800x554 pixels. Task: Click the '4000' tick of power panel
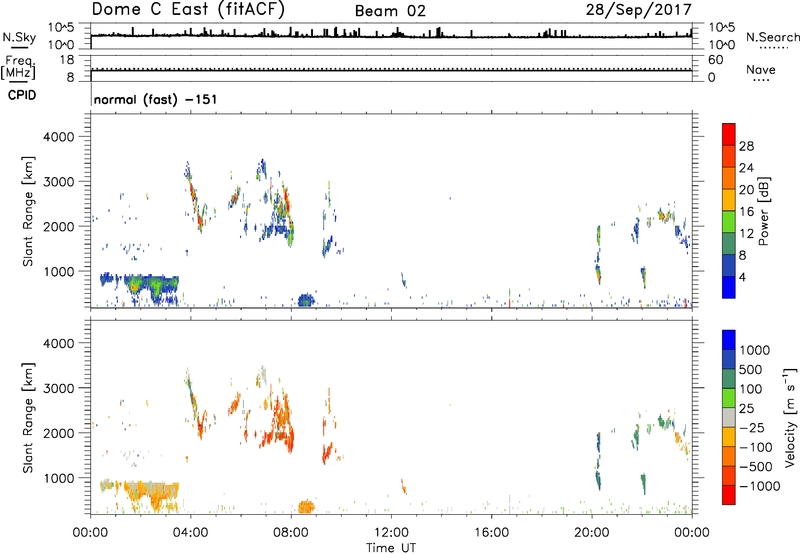coord(59,137)
